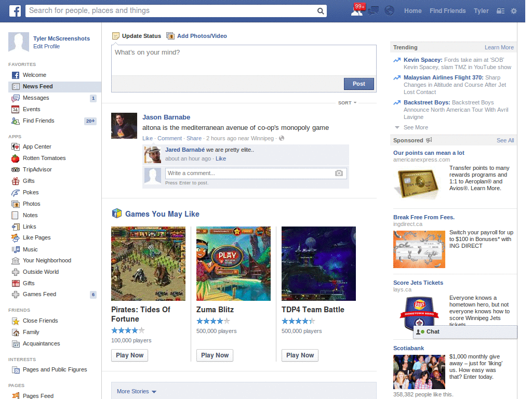The image size is (532, 399).
Task: Select the Add Photos/Video tab
Action: [x=197, y=36]
